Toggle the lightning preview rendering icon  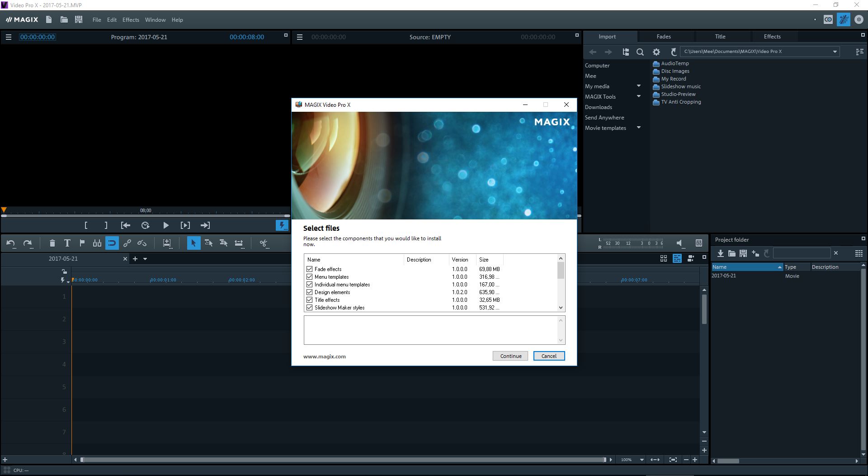282,225
